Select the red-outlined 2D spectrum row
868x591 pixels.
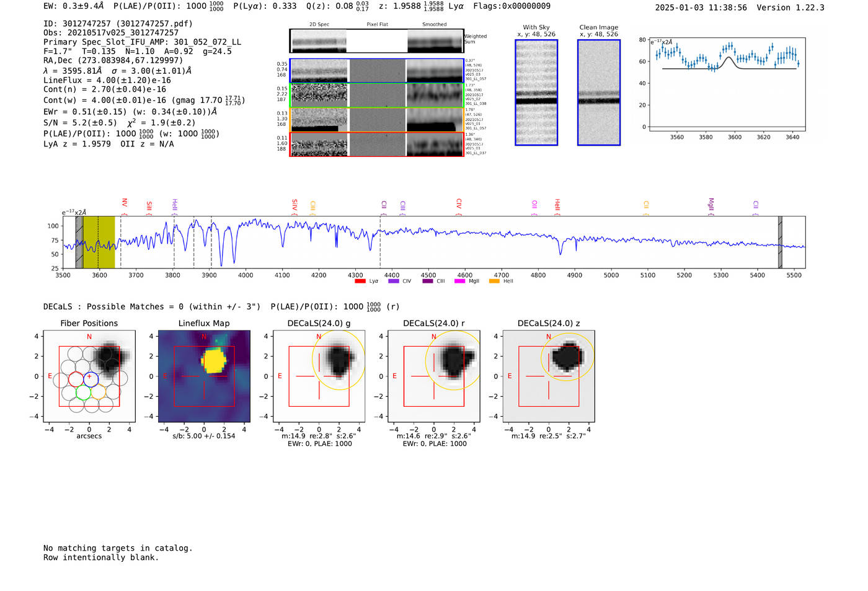377,144
